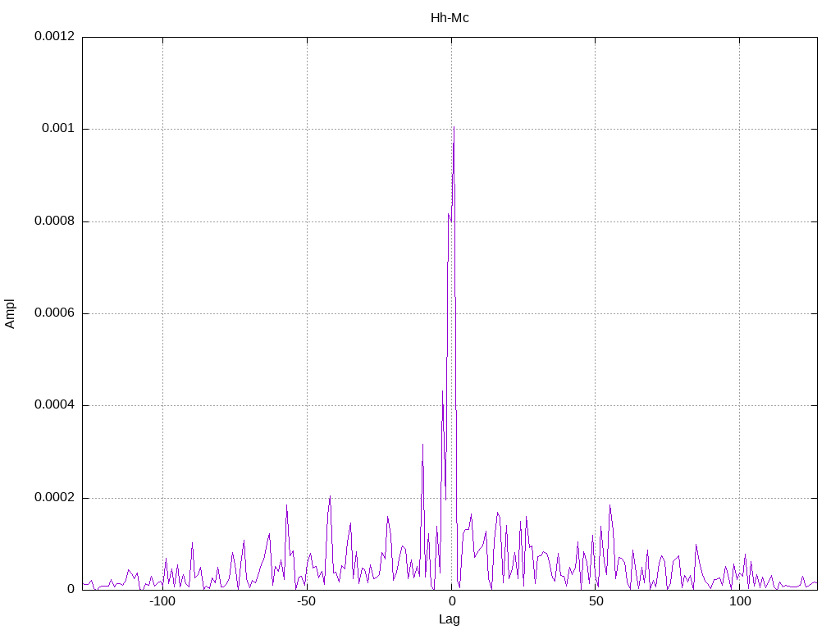Click the Hh-Mc plot title
This screenshot has width=840, height=630.
450,18
